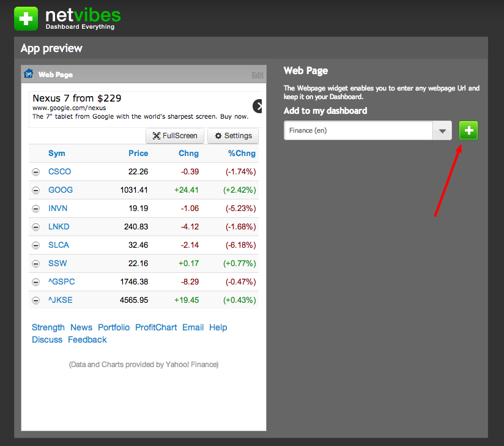Click the (-6.18%) percent change value

(241, 245)
